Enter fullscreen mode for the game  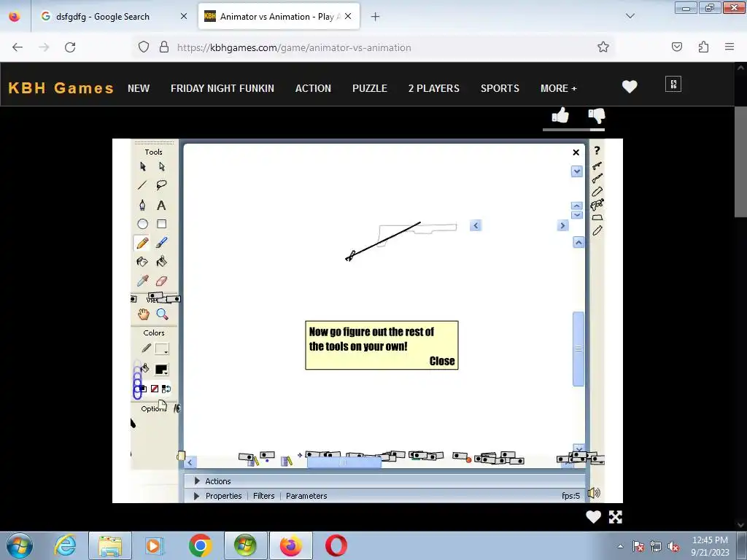[x=616, y=517]
